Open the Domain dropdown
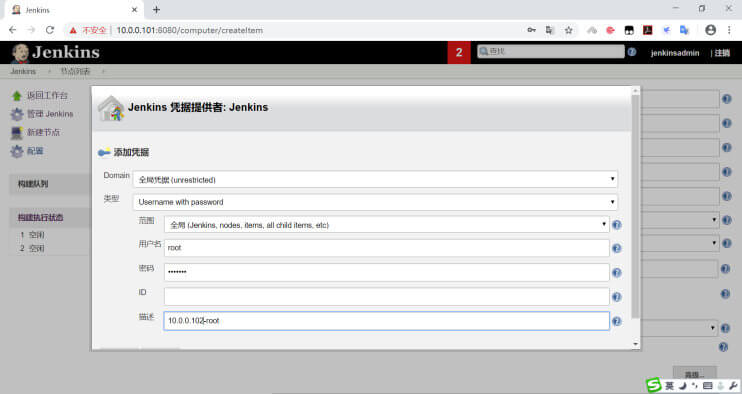Screen dimensions: 742x394 click(x=375, y=179)
